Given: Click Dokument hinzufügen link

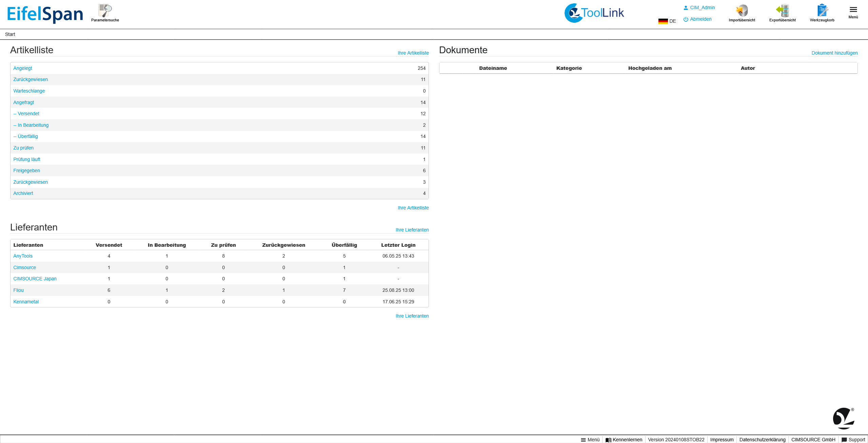Looking at the screenshot, I should 834,53.
